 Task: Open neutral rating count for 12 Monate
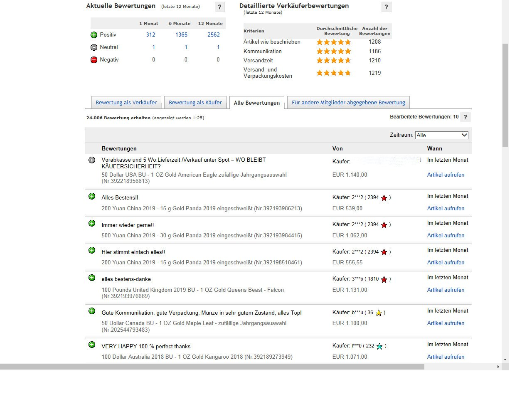(218, 47)
